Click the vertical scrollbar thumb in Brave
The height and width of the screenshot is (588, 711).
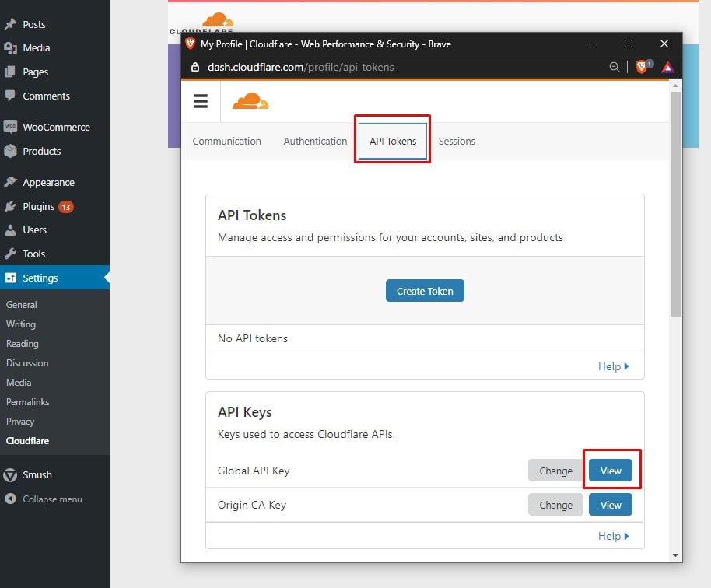coord(675,204)
